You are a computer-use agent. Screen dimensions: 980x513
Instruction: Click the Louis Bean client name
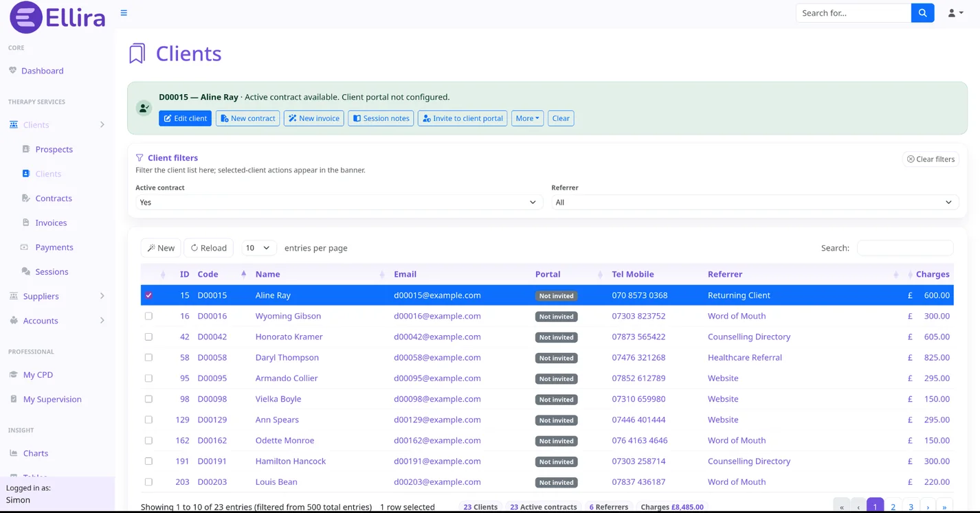[276, 482]
